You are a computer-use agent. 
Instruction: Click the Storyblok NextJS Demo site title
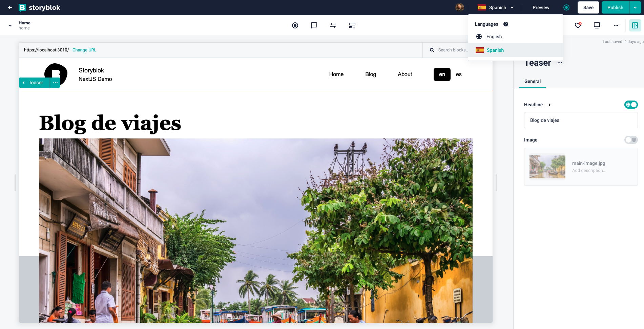95,74
